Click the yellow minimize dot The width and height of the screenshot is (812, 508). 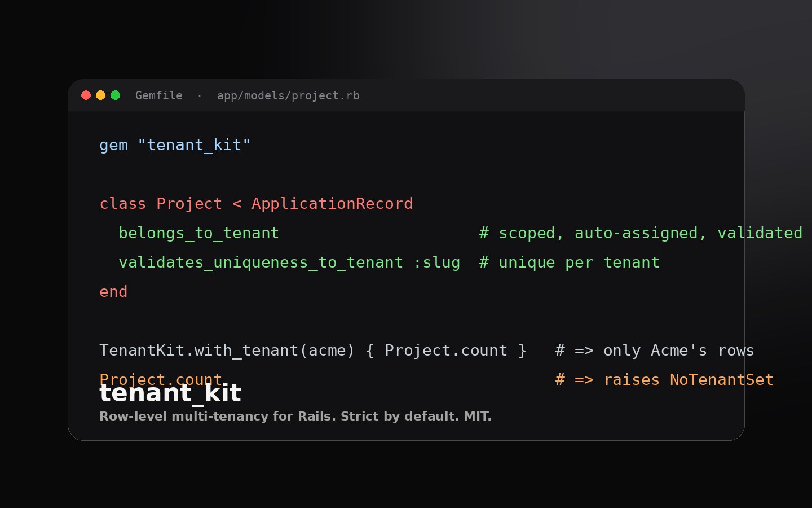100,95
